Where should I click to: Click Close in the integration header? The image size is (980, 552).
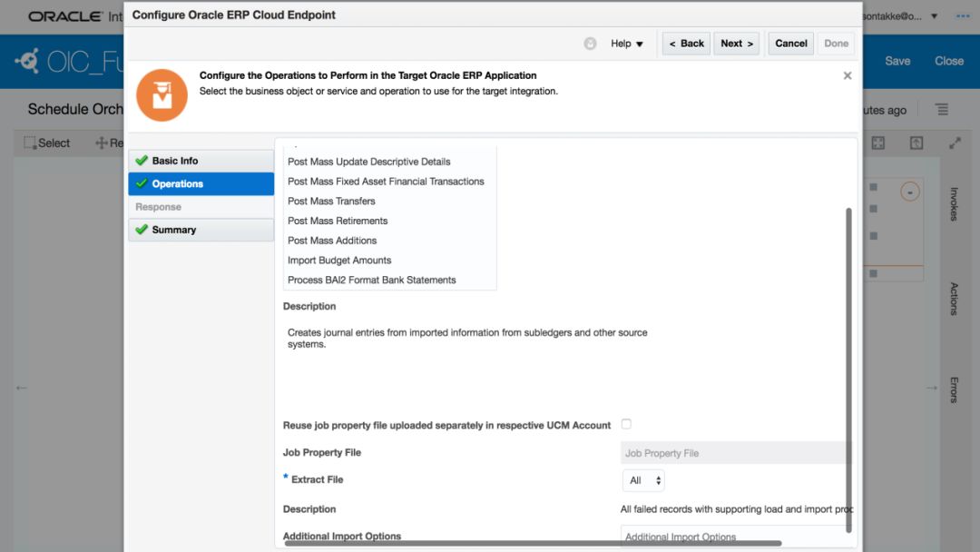click(949, 61)
